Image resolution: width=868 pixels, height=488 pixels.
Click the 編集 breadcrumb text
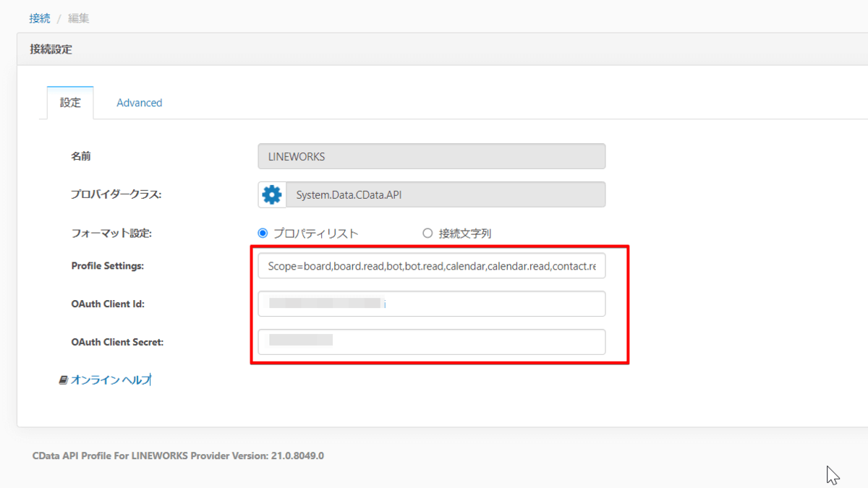79,18
